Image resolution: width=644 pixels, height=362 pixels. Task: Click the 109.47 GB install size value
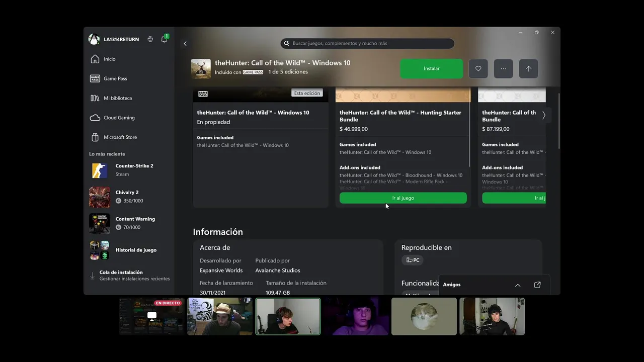tap(278, 292)
